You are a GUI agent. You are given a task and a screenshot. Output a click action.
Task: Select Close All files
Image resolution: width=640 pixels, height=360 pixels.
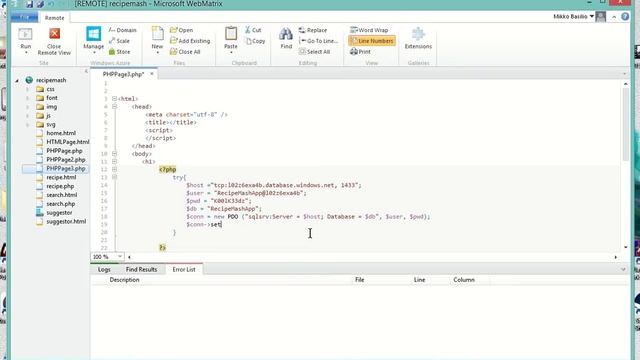click(185, 52)
